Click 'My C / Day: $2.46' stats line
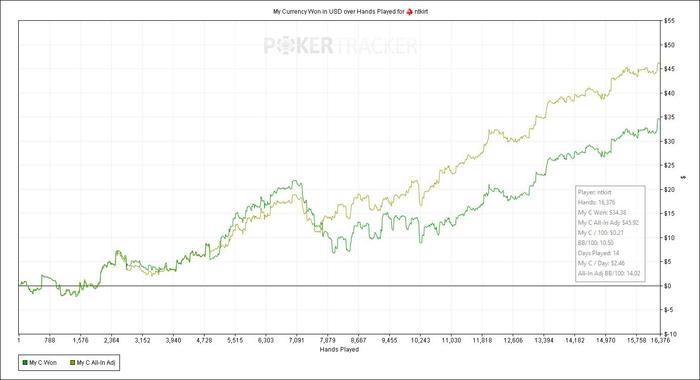700x380 pixels. pyautogui.click(x=601, y=263)
